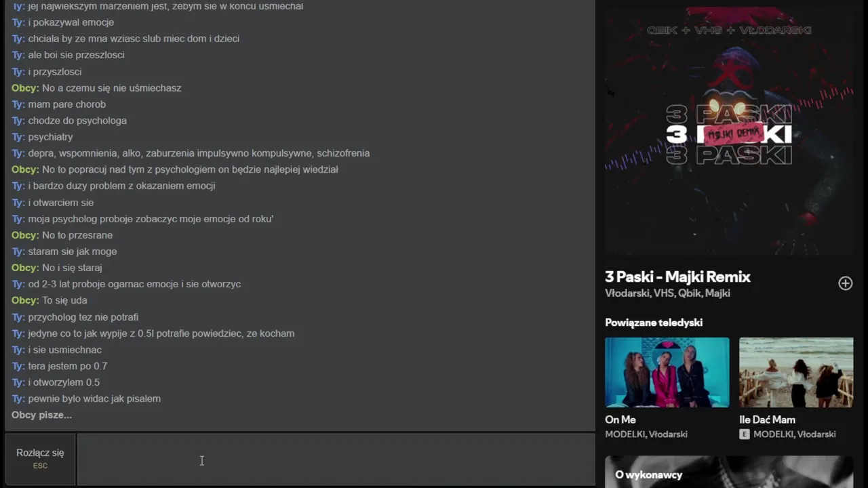This screenshot has width=868, height=488.
Task: Open the On Me video title
Action: pyautogui.click(x=620, y=420)
